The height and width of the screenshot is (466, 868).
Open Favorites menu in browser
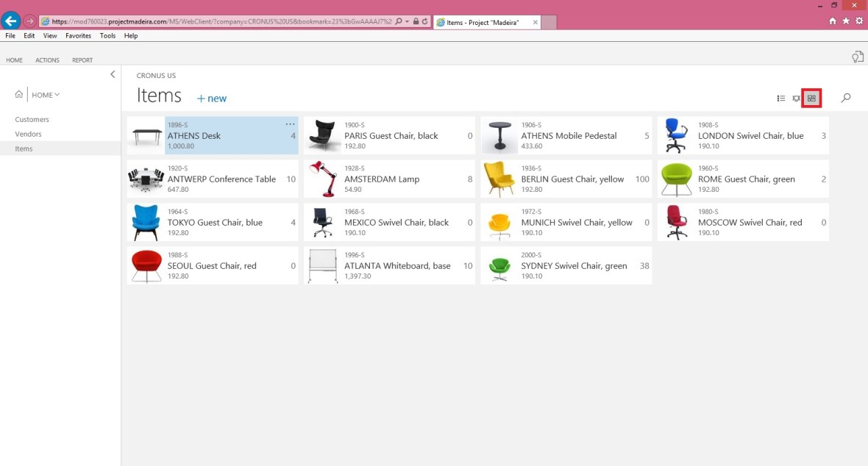pos(78,35)
